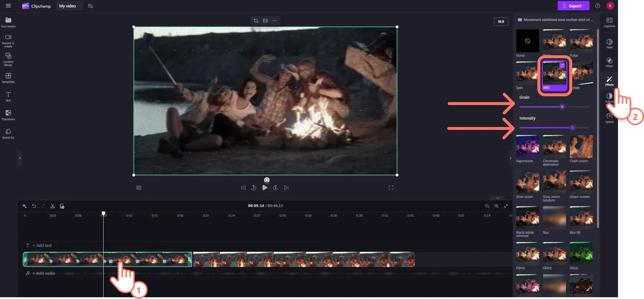
Task: Open the more options ellipsis above preview
Action: click(275, 20)
